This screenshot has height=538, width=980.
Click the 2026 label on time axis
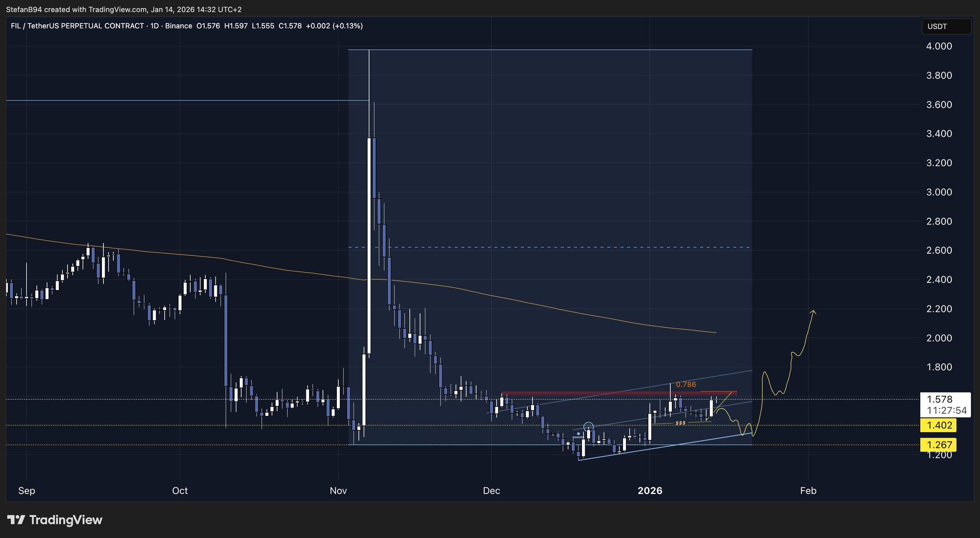(650, 491)
